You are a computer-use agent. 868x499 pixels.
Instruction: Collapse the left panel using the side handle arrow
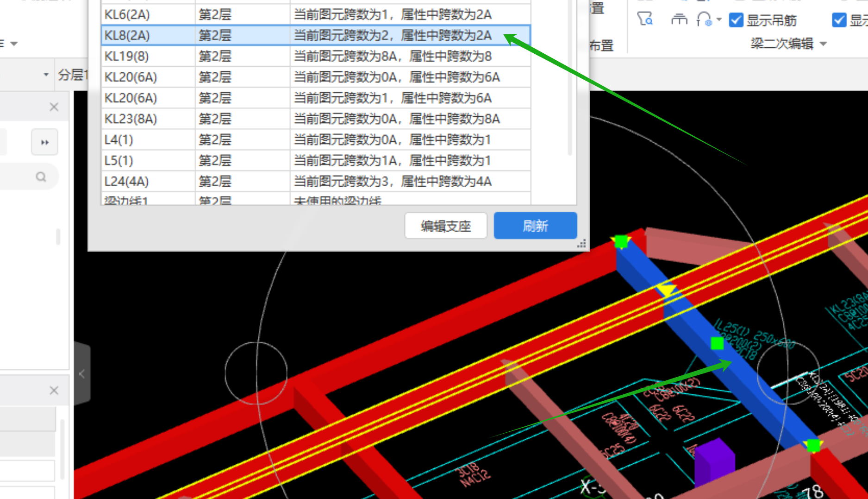81,374
